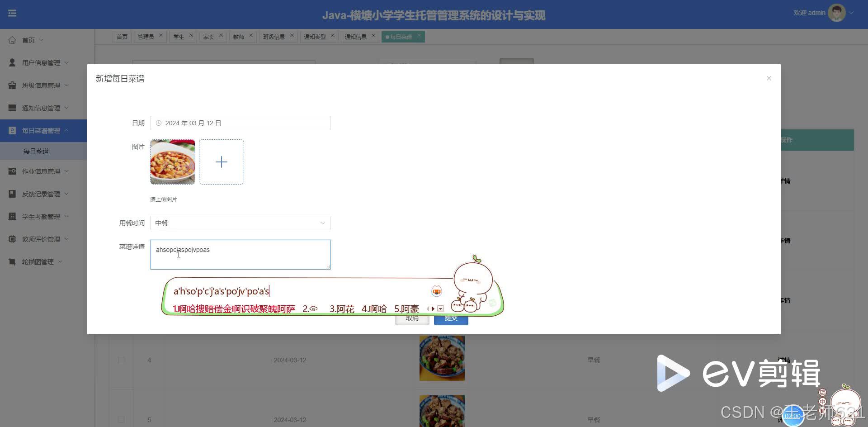868x427 pixels.
Task: Click the 通知信息管理 sidebar icon
Action: coord(12,108)
